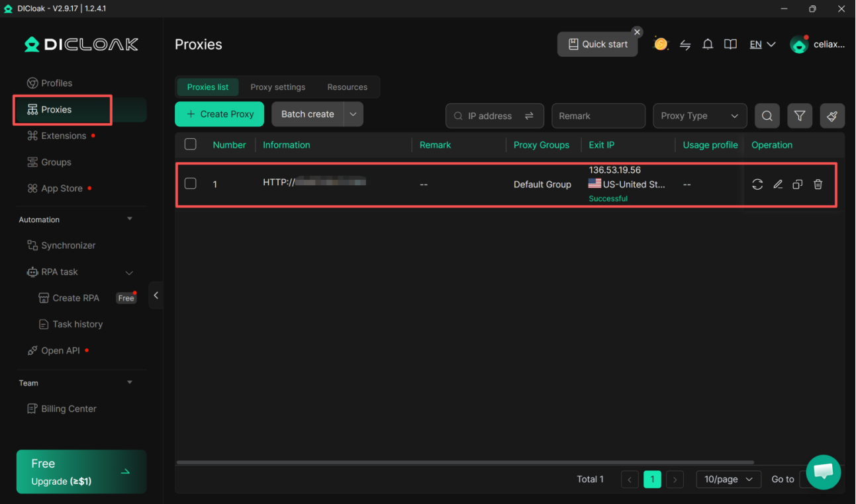The image size is (856, 504).
Task: Open the filter funnel button
Action: coord(800,116)
